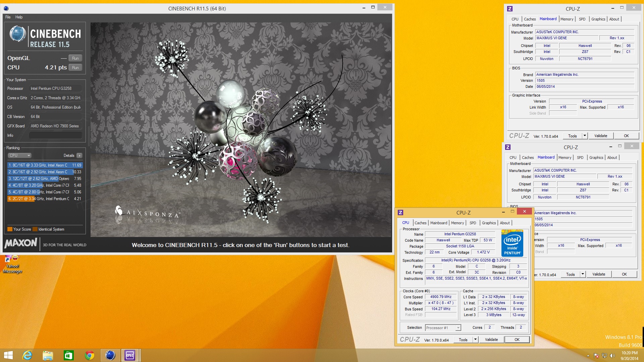
Task: Open the ranking Details arrow button
Action: tap(79, 156)
